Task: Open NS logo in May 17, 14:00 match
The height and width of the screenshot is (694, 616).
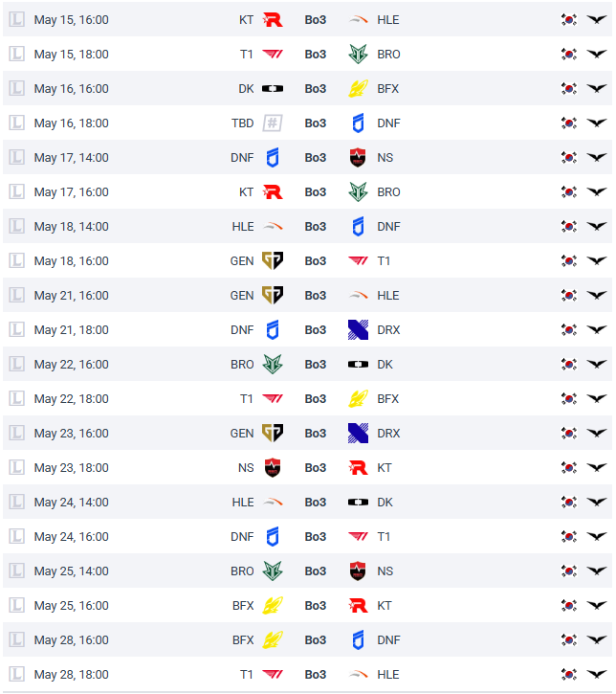Action: [359, 158]
